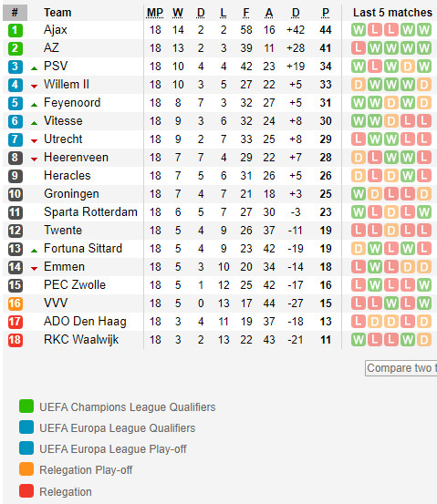Viewport: 437px width, 504px height.
Task: Click RKC Waalwijk's last D result badge
Action: coord(424,340)
